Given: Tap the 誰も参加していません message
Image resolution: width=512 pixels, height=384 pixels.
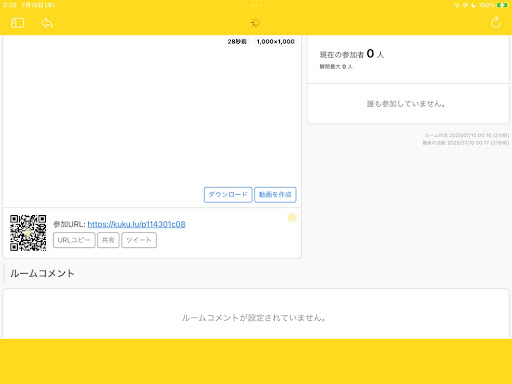Looking at the screenshot, I should tap(406, 104).
